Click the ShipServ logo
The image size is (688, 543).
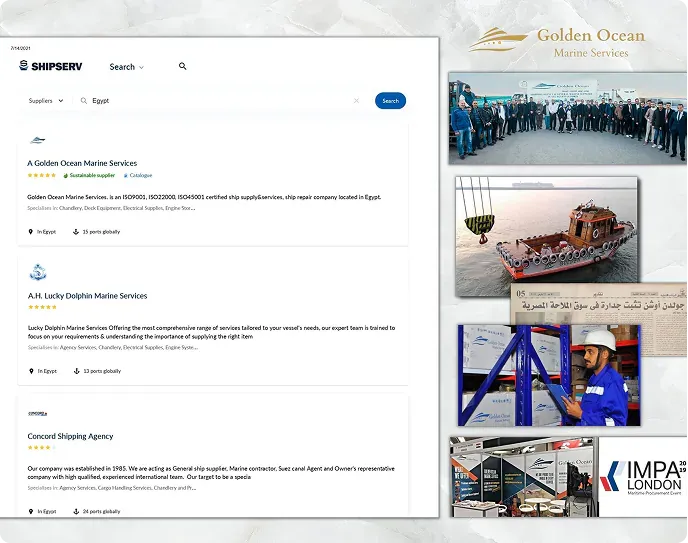50,66
